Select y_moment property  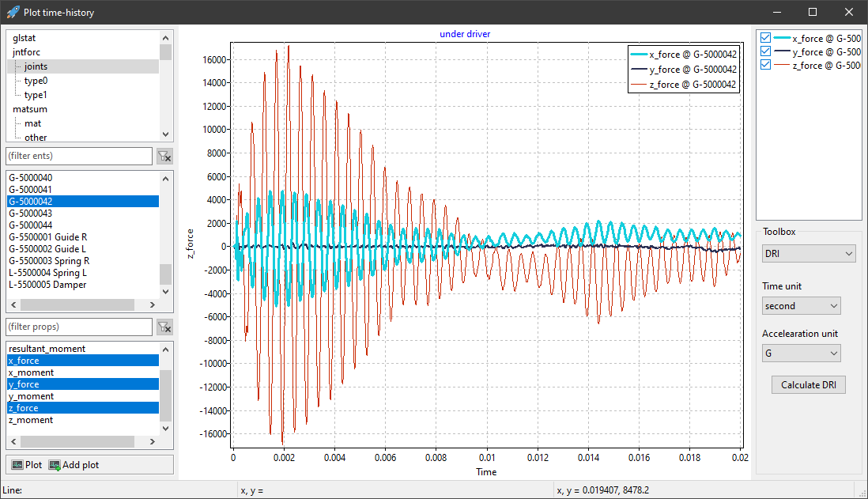pos(83,396)
